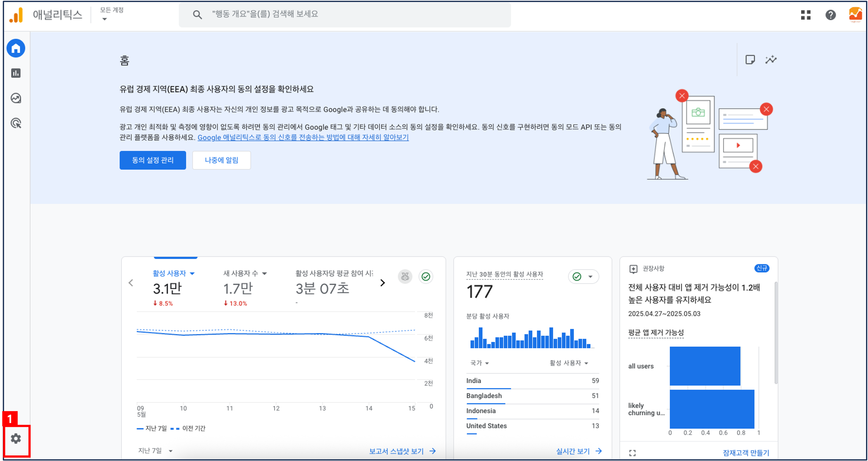The width and height of the screenshot is (868, 461).
Task: Click the 지난 30분 동안의 활성 사용자 heading
Action: [x=504, y=274]
